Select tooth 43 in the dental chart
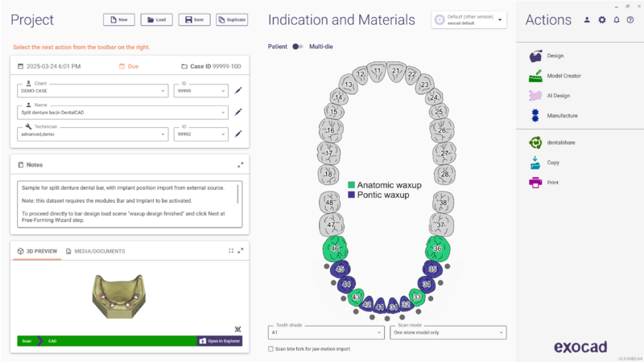This screenshot has height=362, width=644. (356, 297)
